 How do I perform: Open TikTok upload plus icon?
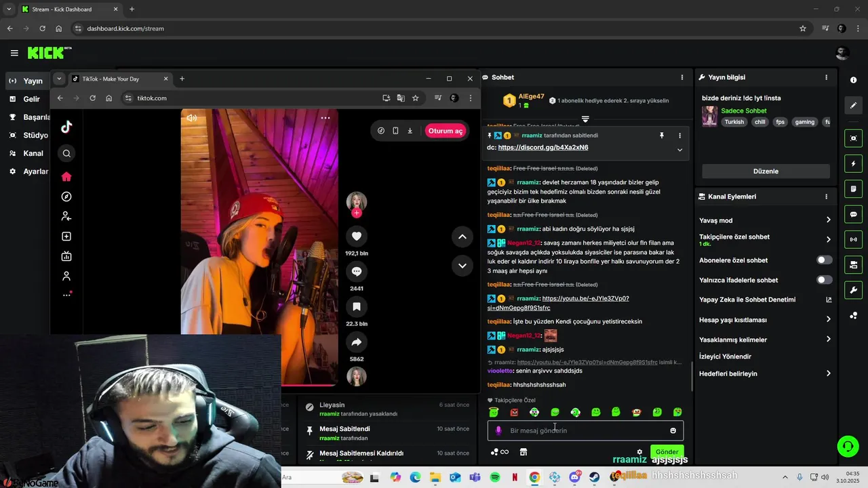click(x=66, y=237)
